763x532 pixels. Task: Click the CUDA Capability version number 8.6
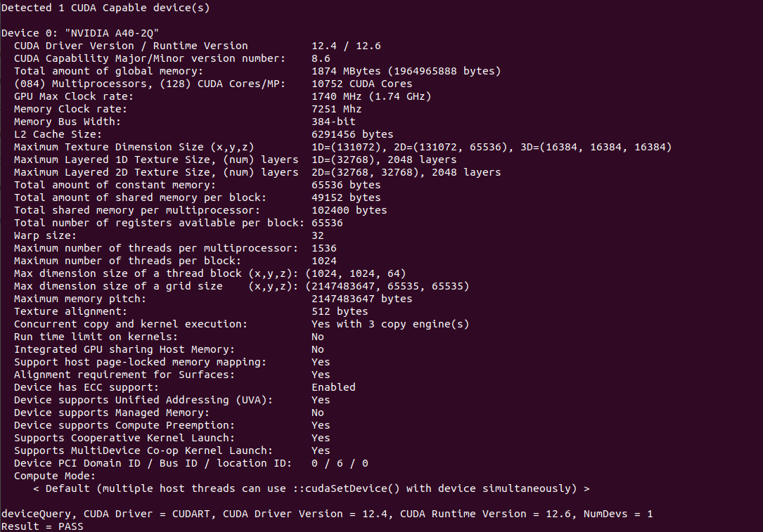321,58
